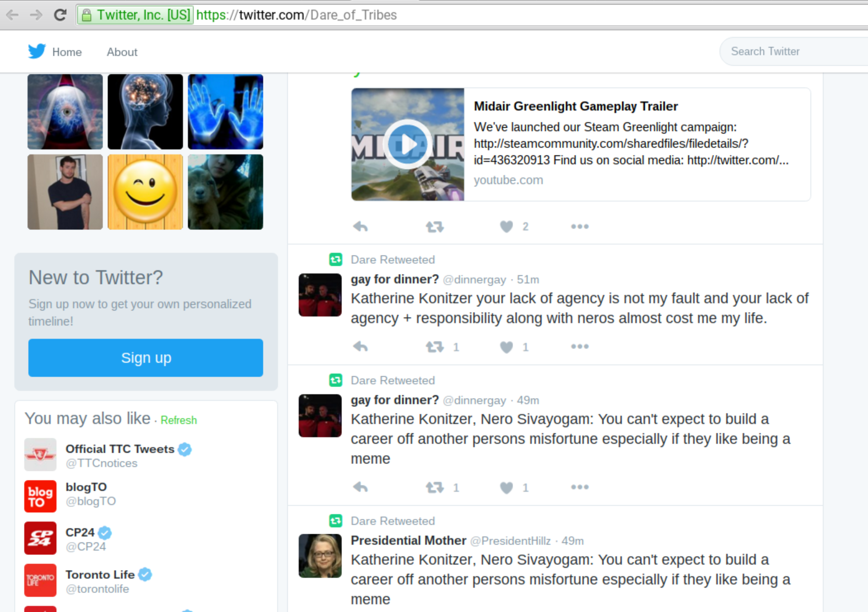Open Presidential Mother profile name
The image size is (868, 612).
(408, 541)
